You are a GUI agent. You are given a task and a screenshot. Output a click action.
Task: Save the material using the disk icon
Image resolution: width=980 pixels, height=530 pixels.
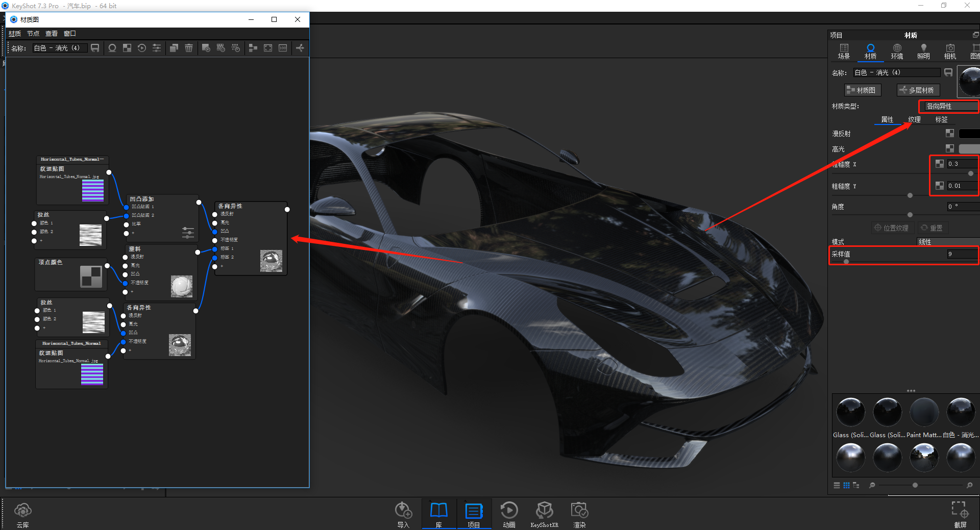tap(95, 48)
